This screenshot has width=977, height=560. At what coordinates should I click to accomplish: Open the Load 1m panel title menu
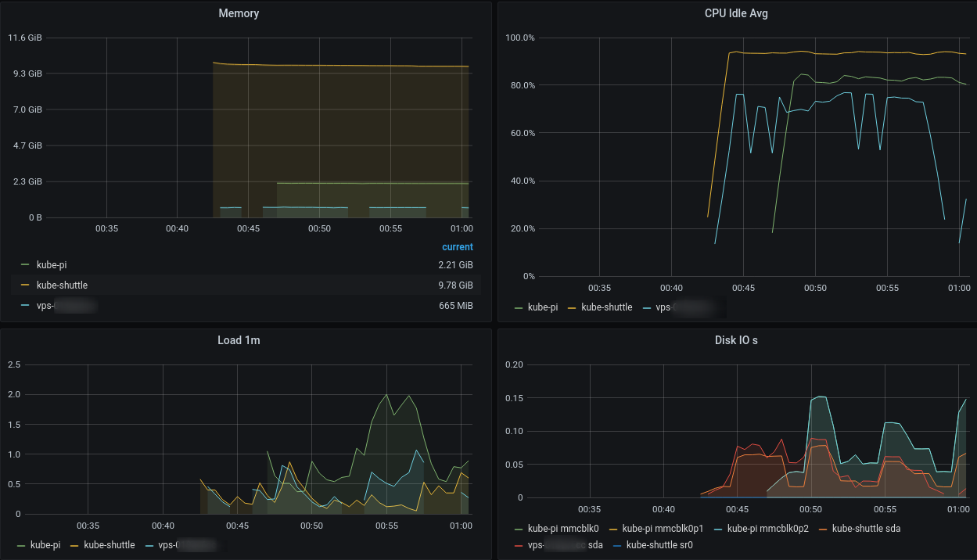click(x=239, y=339)
